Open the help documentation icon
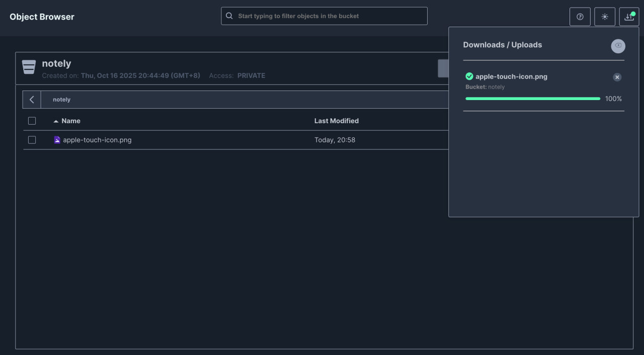 pos(580,17)
